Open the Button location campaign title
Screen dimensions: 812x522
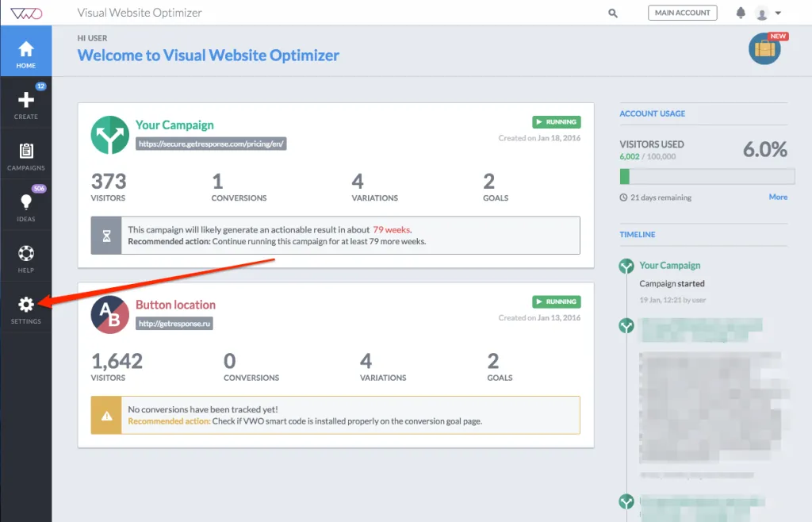[x=175, y=305]
